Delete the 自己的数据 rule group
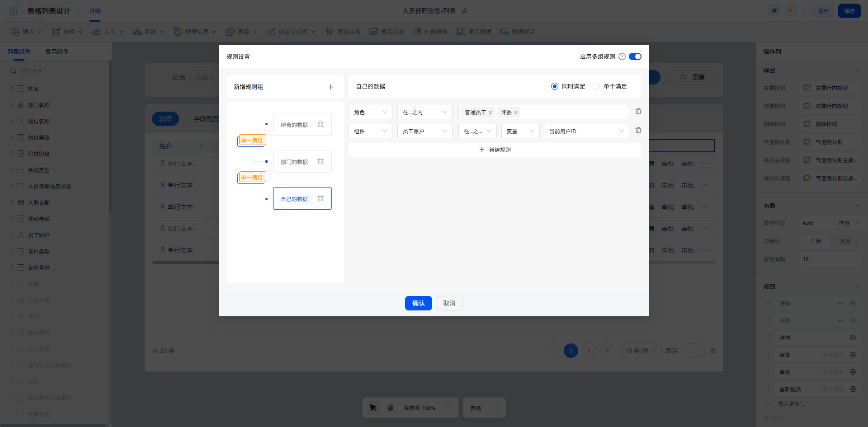Viewport: 868px width, 427px height. tap(321, 198)
